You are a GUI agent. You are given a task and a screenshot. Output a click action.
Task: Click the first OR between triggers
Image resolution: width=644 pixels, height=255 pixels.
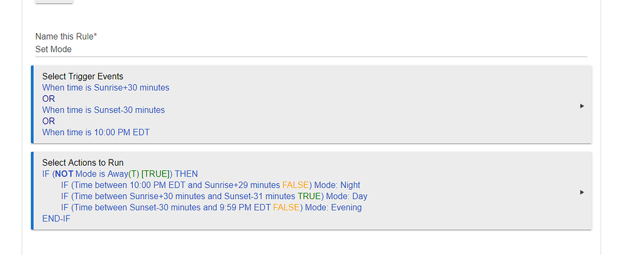tap(48, 99)
